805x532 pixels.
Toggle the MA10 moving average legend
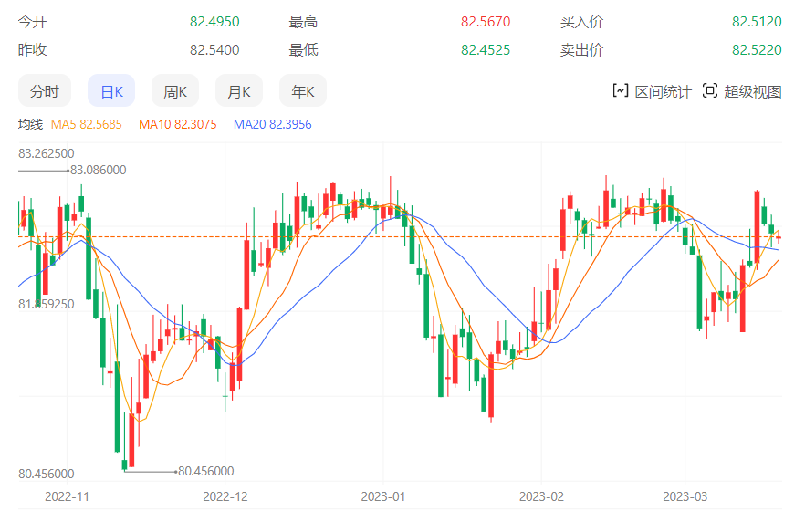tap(177, 124)
